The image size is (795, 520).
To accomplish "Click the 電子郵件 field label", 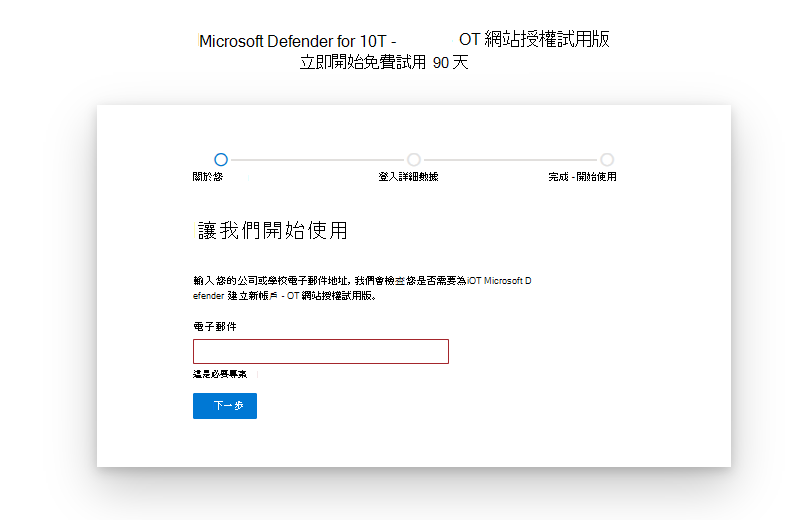I will 215,326.
